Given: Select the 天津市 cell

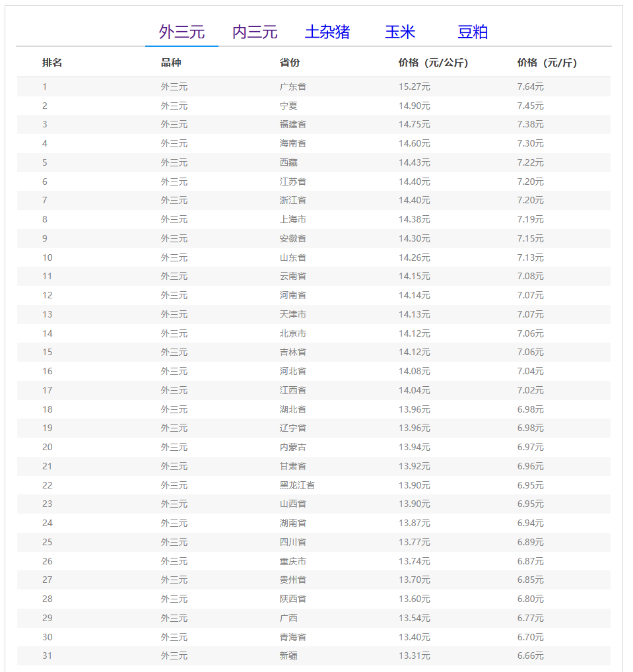Looking at the screenshot, I should click(293, 314).
